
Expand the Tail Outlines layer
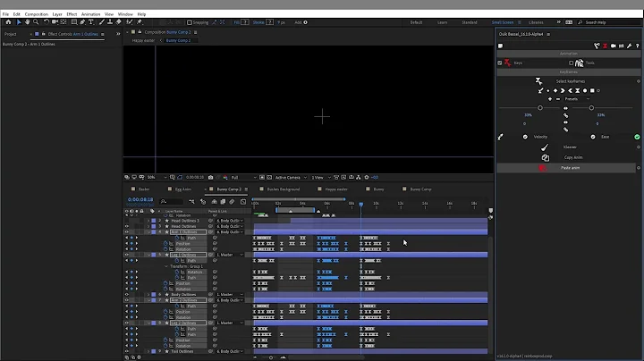[x=148, y=351]
